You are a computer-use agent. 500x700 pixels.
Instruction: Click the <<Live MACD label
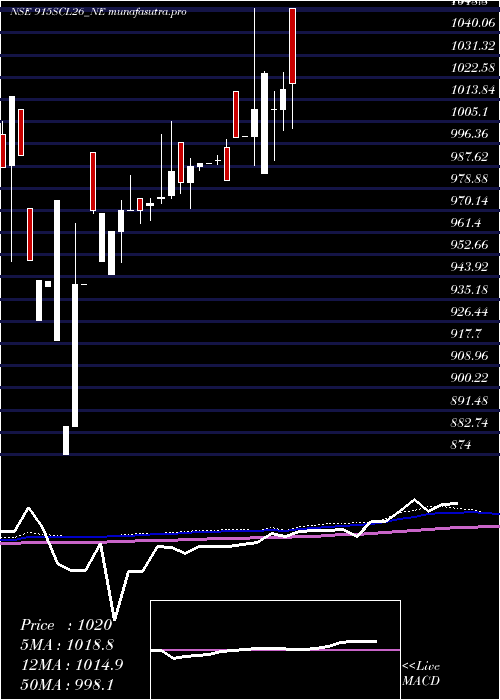tap(421, 674)
